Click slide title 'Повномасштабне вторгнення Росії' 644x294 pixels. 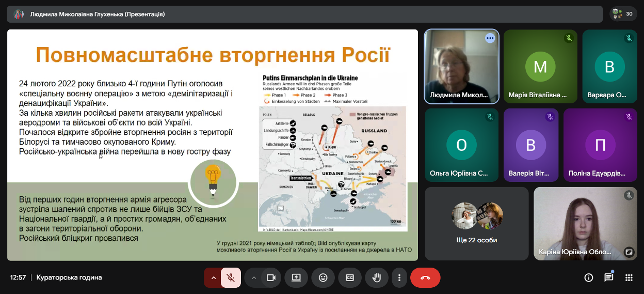(213, 54)
